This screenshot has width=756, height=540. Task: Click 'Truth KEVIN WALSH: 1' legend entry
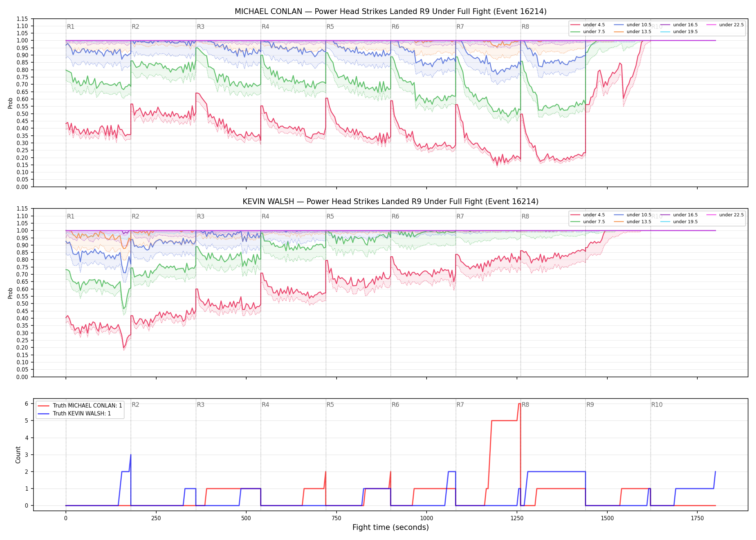click(75, 414)
